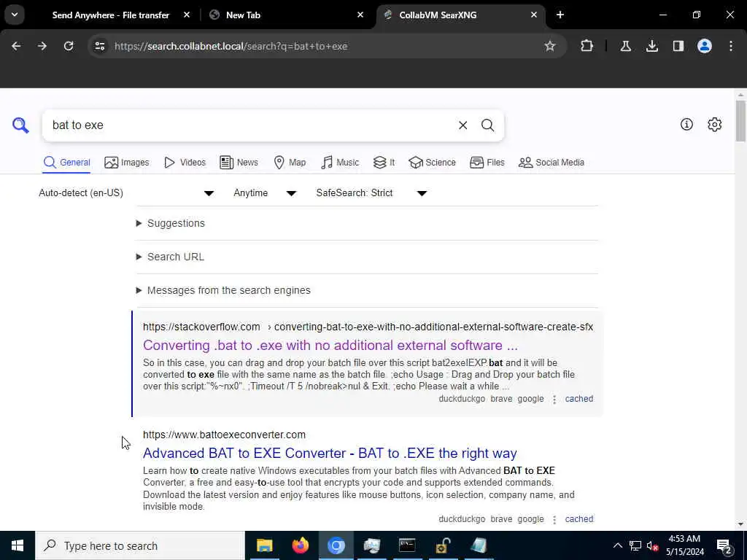The width and height of the screenshot is (747, 560).
Task: Open the Anytime time range dropdown
Action: (x=265, y=192)
